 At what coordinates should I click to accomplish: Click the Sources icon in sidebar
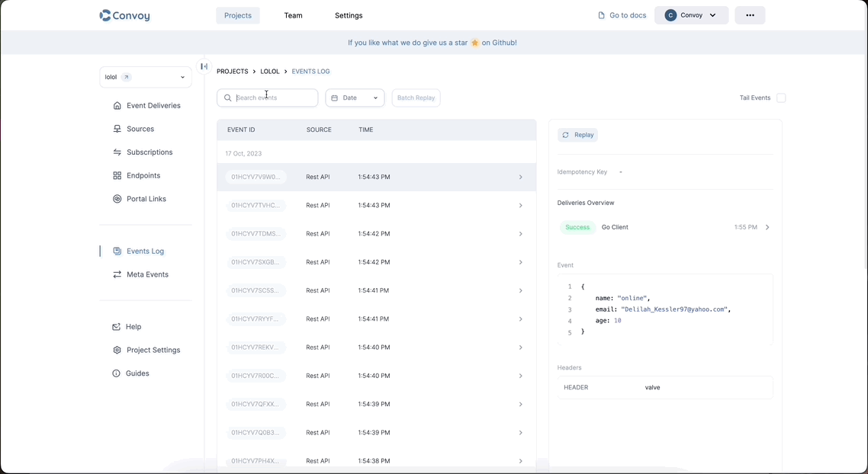pyautogui.click(x=117, y=129)
